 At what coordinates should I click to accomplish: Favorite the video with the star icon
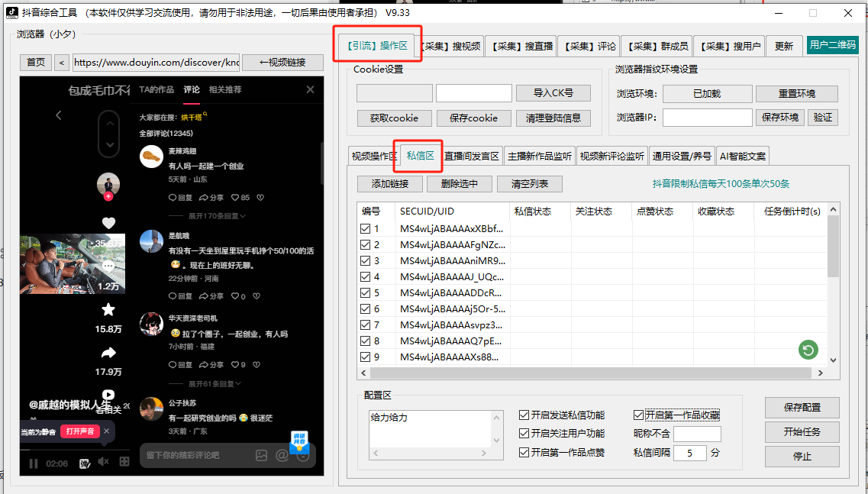coord(108,309)
